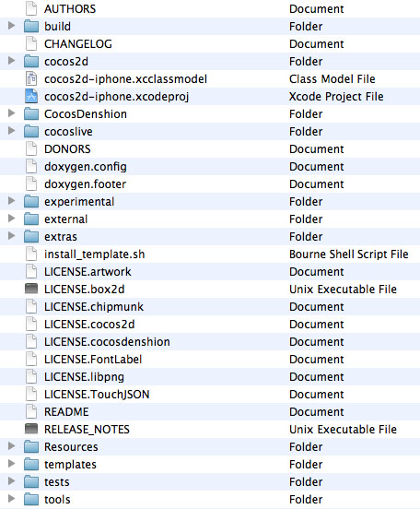Select the file named AUTHORS
Image resolution: width=420 pixels, height=509 pixels.
point(70,9)
